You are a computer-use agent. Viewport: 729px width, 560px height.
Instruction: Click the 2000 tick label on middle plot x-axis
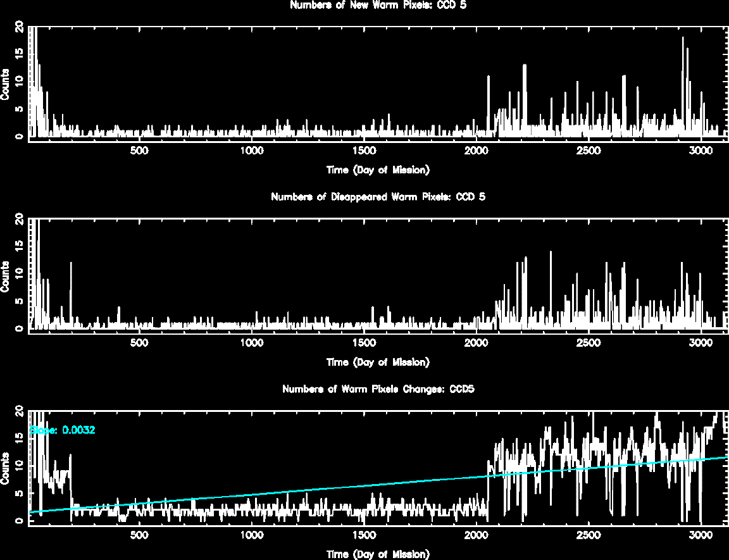pyautogui.click(x=476, y=343)
